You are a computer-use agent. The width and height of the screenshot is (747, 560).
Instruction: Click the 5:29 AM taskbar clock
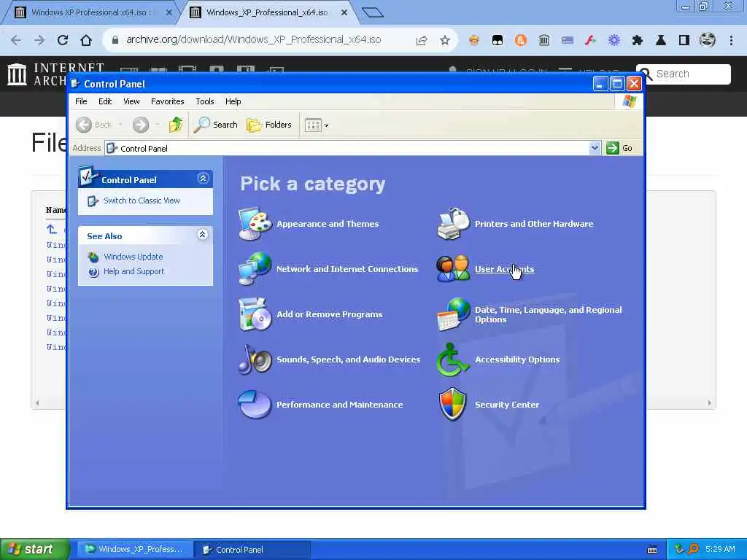(720, 549)
